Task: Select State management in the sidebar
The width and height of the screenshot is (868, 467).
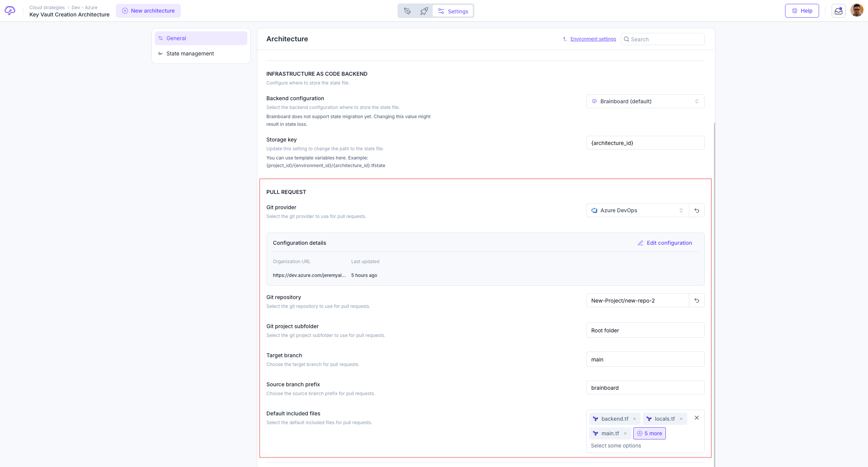Action: click(190, 54)
